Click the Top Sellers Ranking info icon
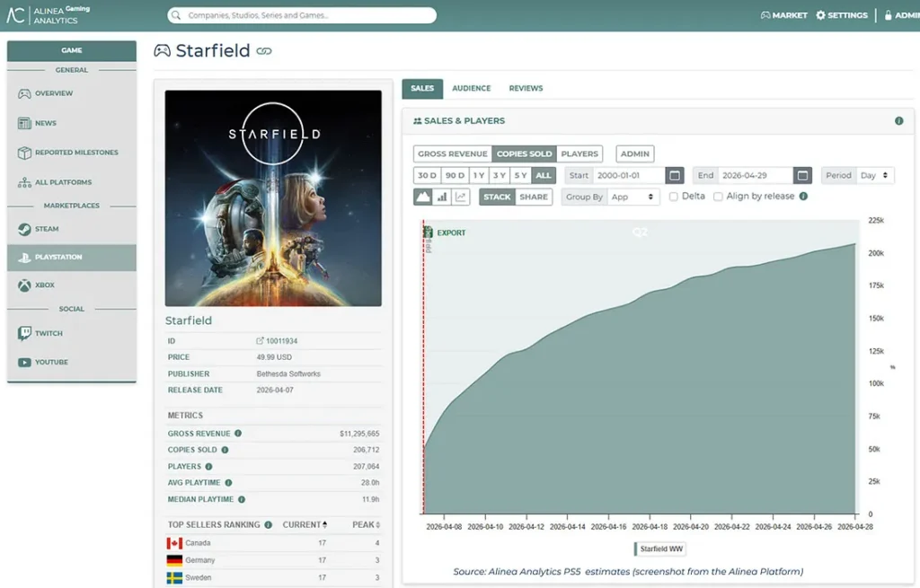The width and height of the screenshot is (920, 588). (x=268, y=524)
